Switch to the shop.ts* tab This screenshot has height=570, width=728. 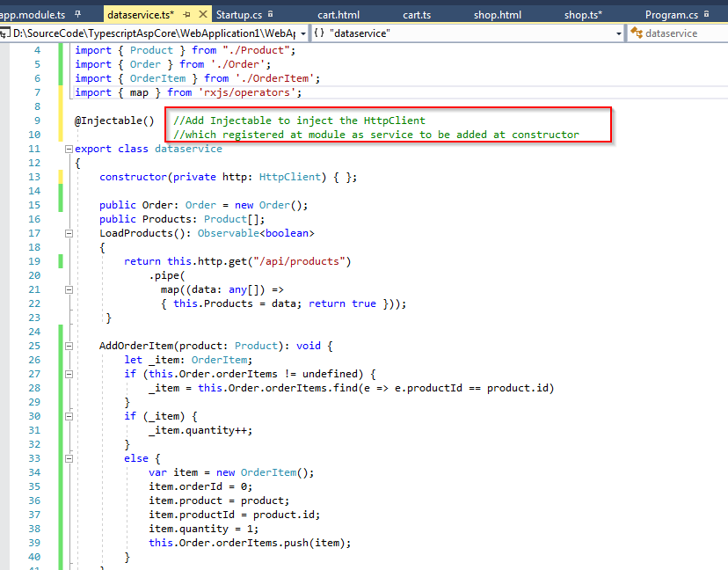click(x=583, y=15)
